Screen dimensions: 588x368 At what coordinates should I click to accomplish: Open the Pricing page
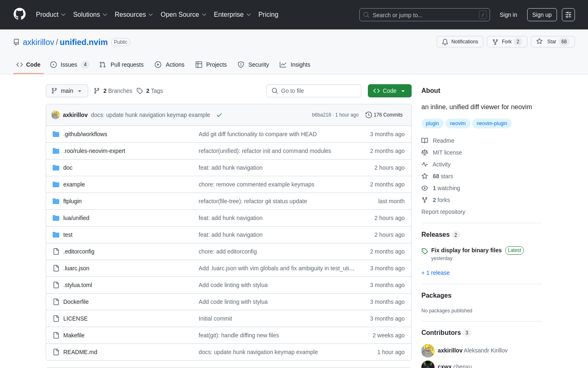[268, 15]
